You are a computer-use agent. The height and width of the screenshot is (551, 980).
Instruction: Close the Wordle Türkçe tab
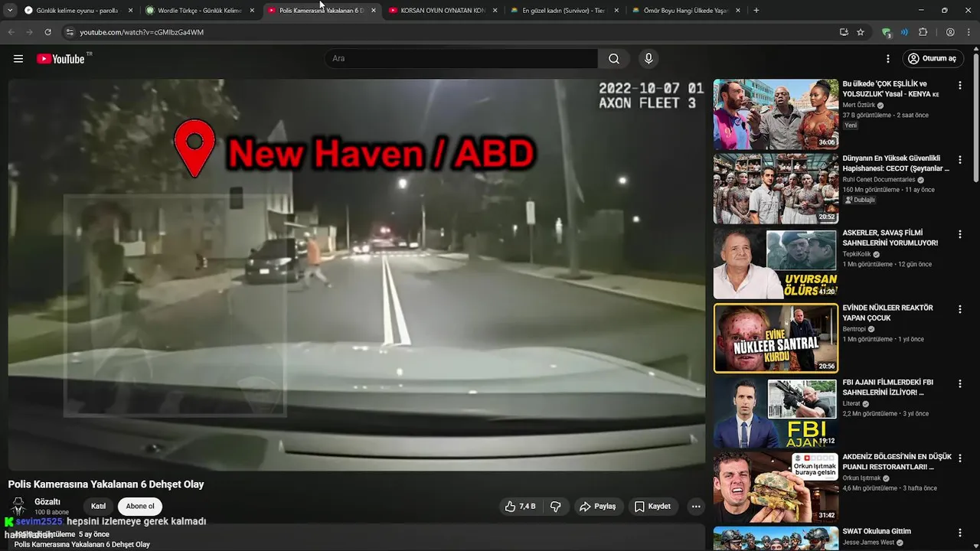pos(252,11)
